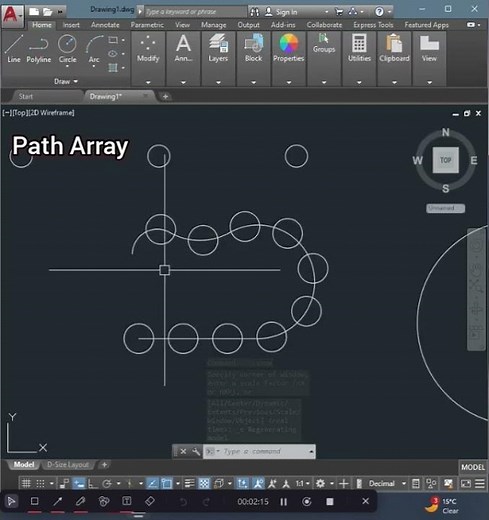The height and width of the screenshot is (520, 489).
Task: Add a new drawing tab with plus
Action: 165,97
